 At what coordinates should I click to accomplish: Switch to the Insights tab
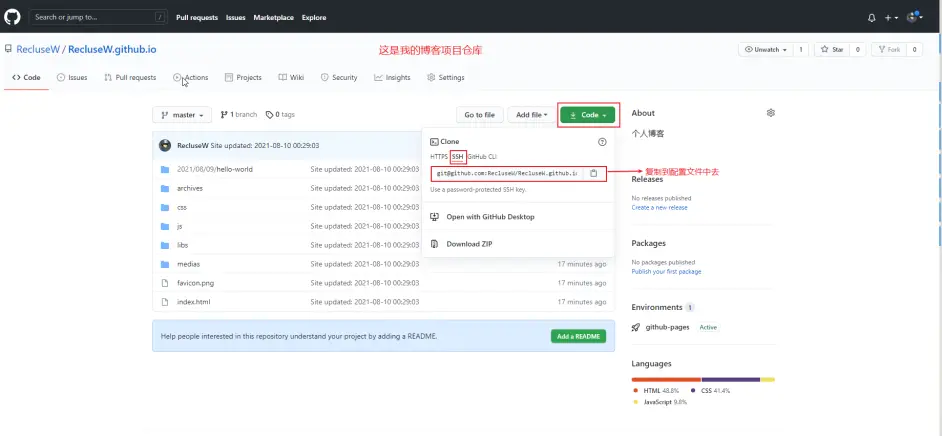pyautogui.click(x=392, y=77)
